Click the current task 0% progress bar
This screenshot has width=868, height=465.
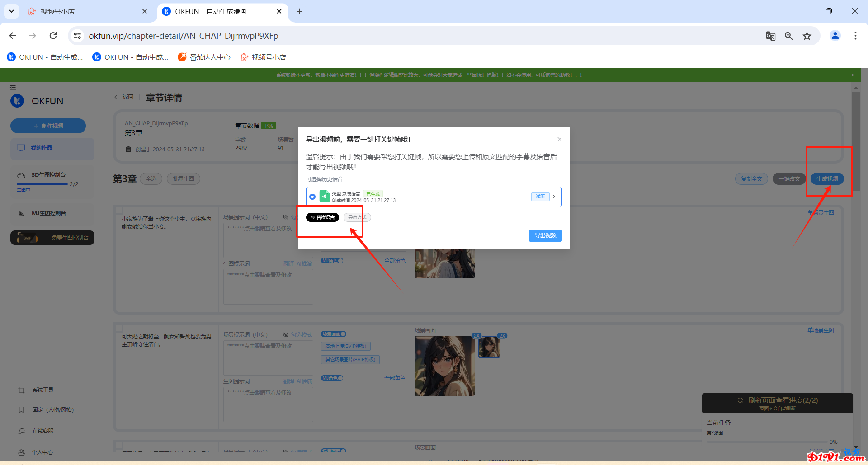pyautogui.click(x=767, y=442)
